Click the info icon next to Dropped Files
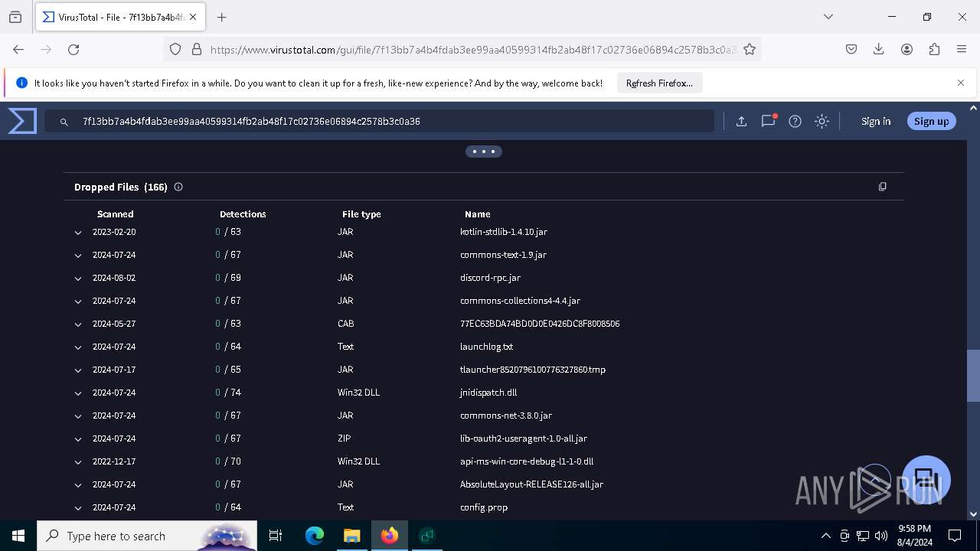The image size is (980, 551). (178, 187)
